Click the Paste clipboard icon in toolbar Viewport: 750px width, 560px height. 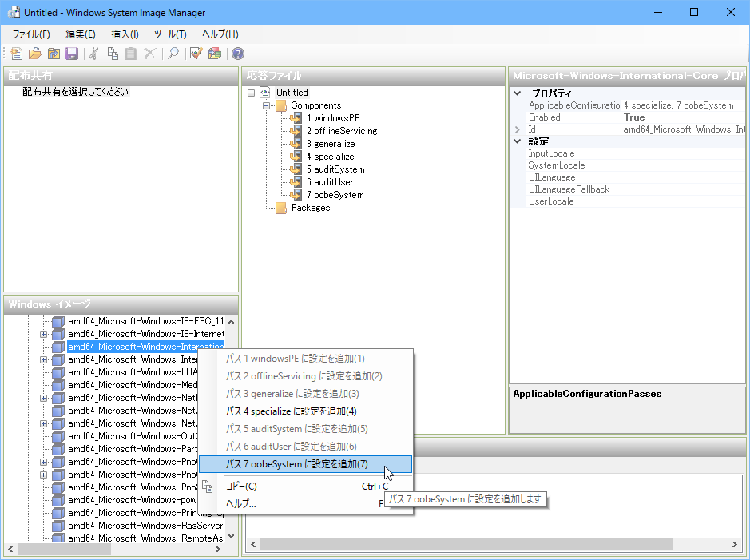point(131,54)
